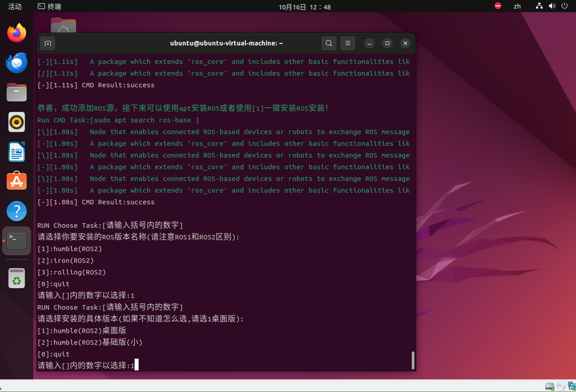
Task: Open the Trash from the dock
Action: [16, 278]
